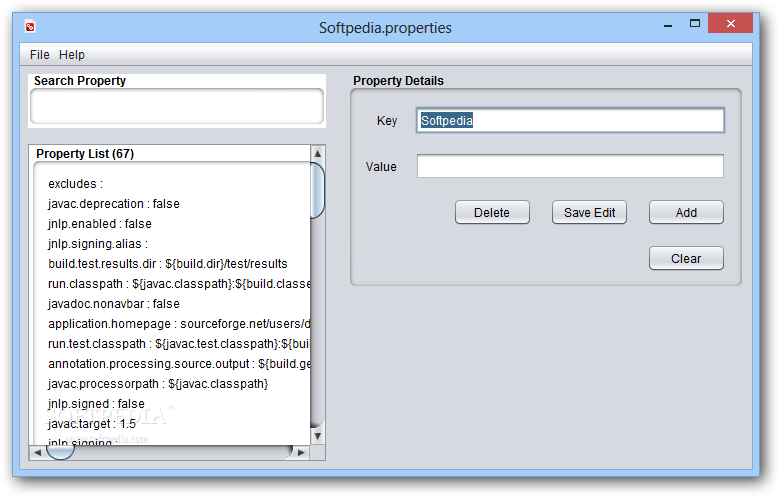Image resolution: width=780 pixels, height=497 pixels.
Task: Select 'javac.target : 1.5' entry
Action: pyautogui.click(x=92, y=424)
